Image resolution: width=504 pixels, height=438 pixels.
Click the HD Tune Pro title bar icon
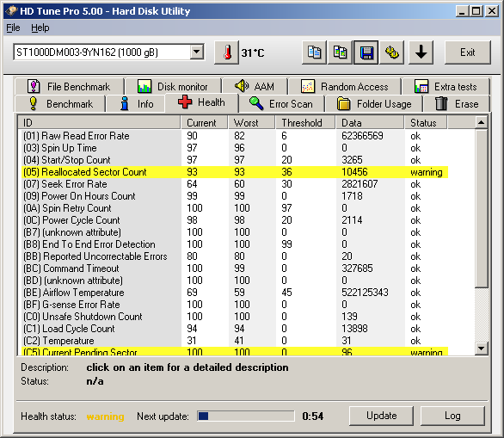click(x=11, y=11)
